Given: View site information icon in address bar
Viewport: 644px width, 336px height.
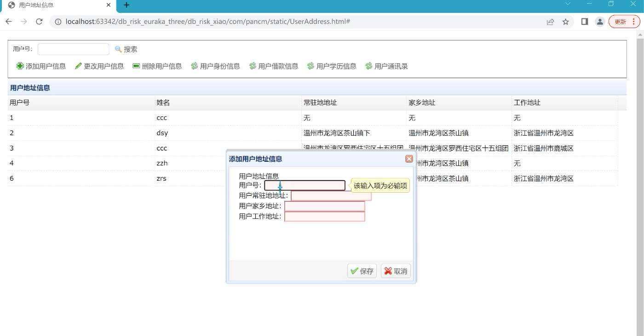Looking at the screenshot, I should click(x=58, y=22).
